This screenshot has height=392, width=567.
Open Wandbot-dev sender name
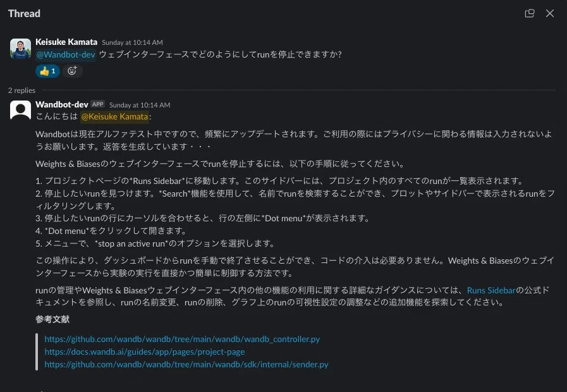click(x=62, y=104)
